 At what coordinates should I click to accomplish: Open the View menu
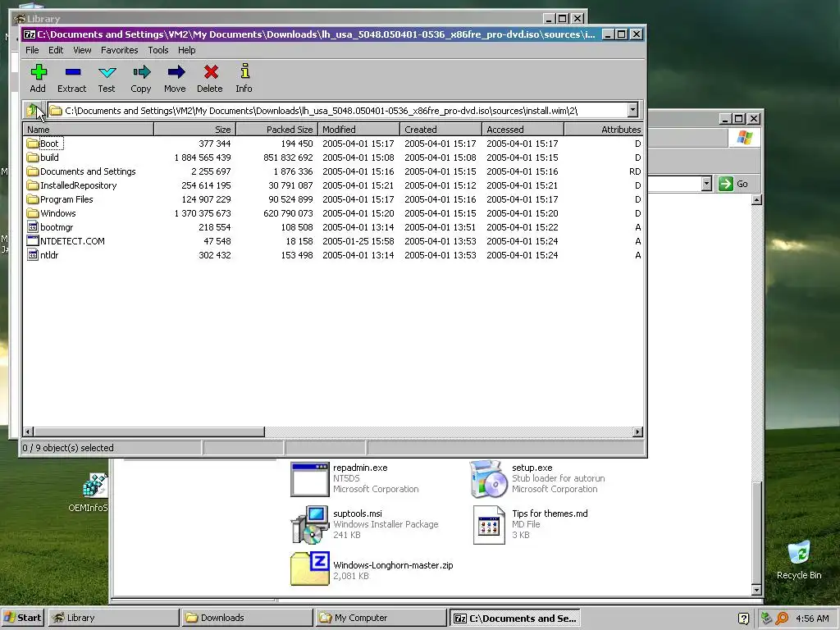[82, 50]
